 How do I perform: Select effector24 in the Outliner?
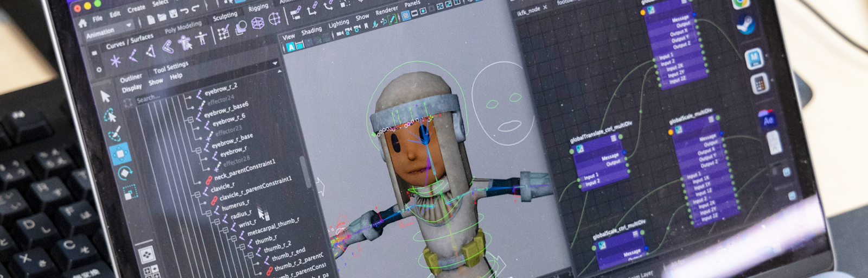(x=221, y=100)
